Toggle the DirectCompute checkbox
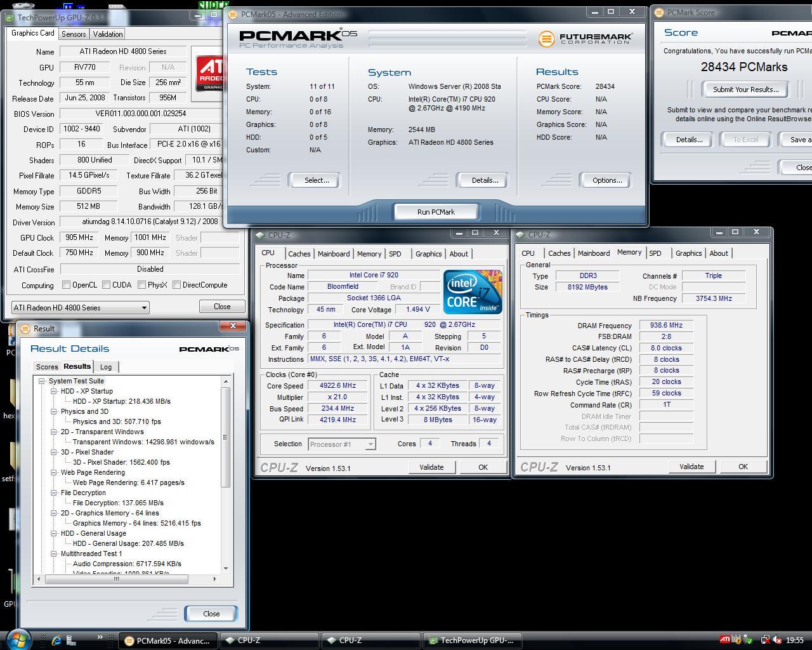812x650 pixels. [x=177, y=285]
